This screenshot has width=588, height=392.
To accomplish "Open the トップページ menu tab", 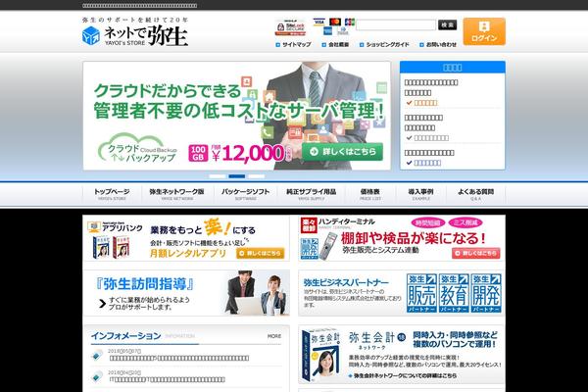I will click(x=112, y=194).
